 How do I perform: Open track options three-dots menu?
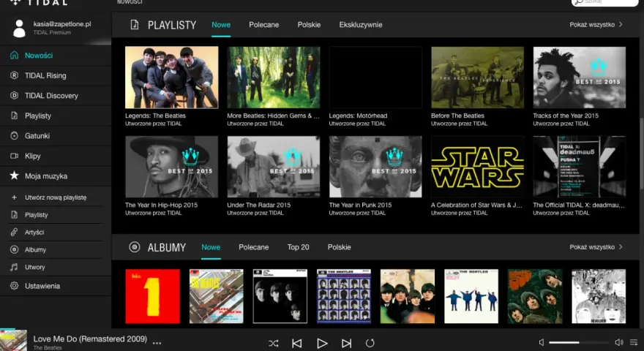(157, 343)
